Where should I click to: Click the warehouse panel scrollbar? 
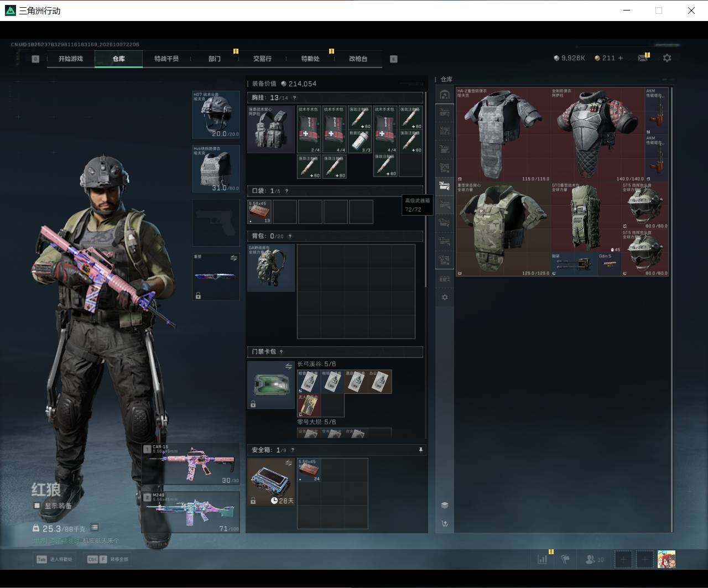coord(672,309)
